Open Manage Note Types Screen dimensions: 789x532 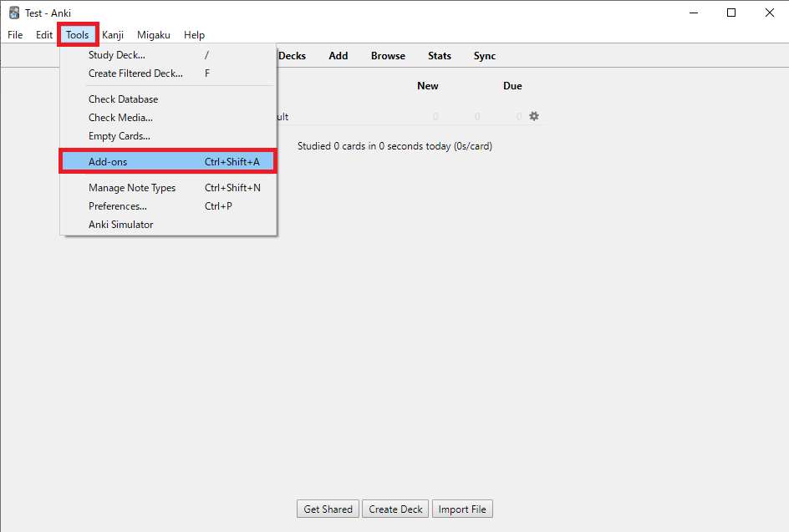tap(132, 188)
